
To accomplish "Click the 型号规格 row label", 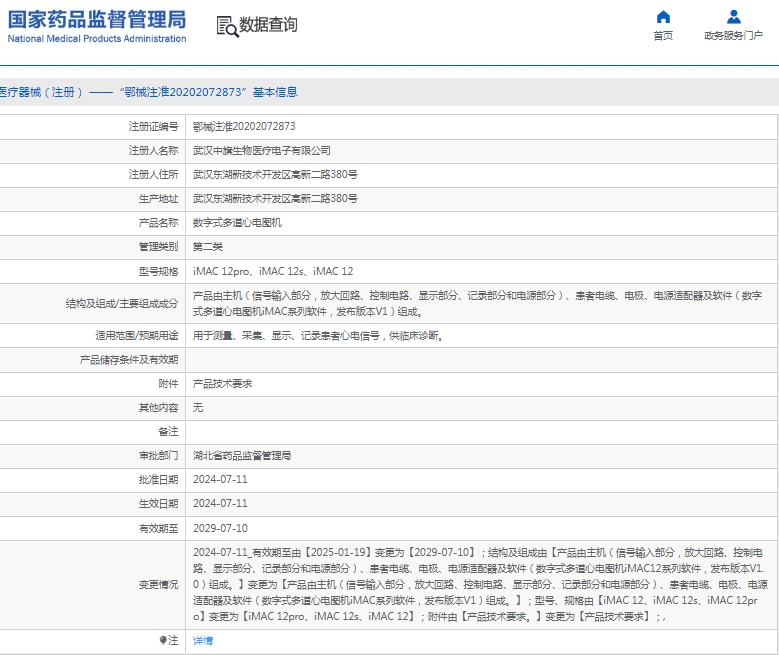I will (158, 271).
